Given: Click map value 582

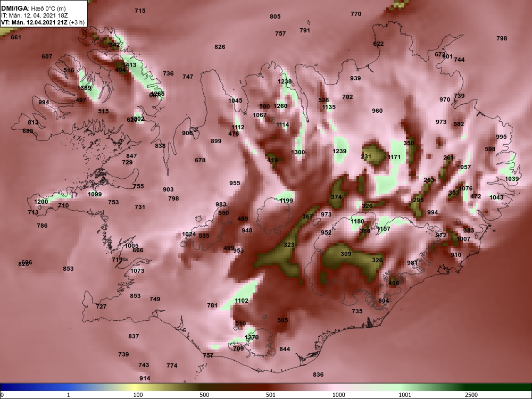Looking at the screenshot, I should 459,124.
